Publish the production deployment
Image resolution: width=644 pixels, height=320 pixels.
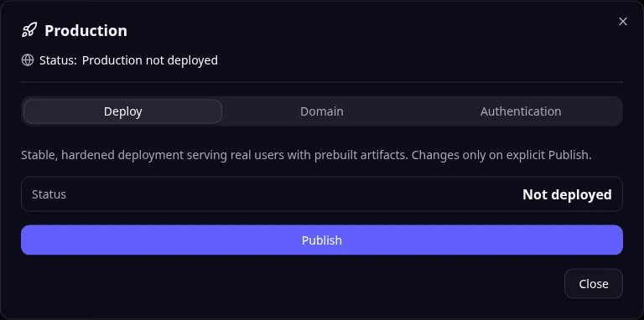coord(322,240)
